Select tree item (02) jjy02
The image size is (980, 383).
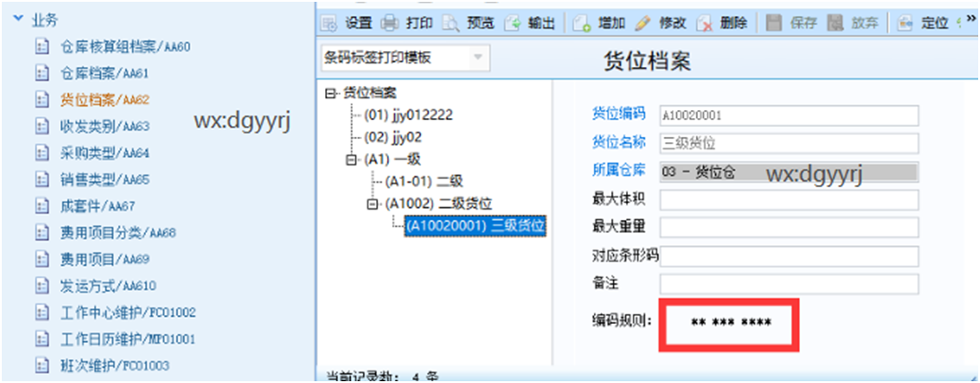click(x=392, y=137)
